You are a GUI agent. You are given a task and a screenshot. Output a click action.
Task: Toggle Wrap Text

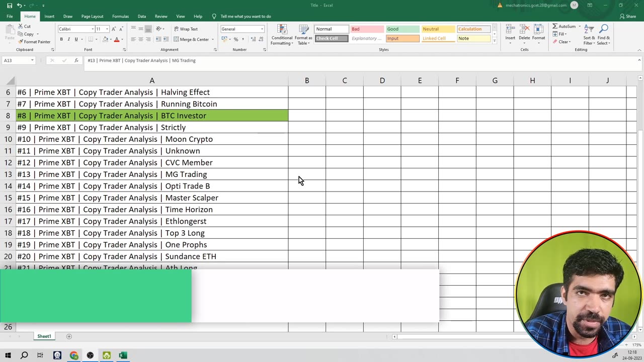186,29
